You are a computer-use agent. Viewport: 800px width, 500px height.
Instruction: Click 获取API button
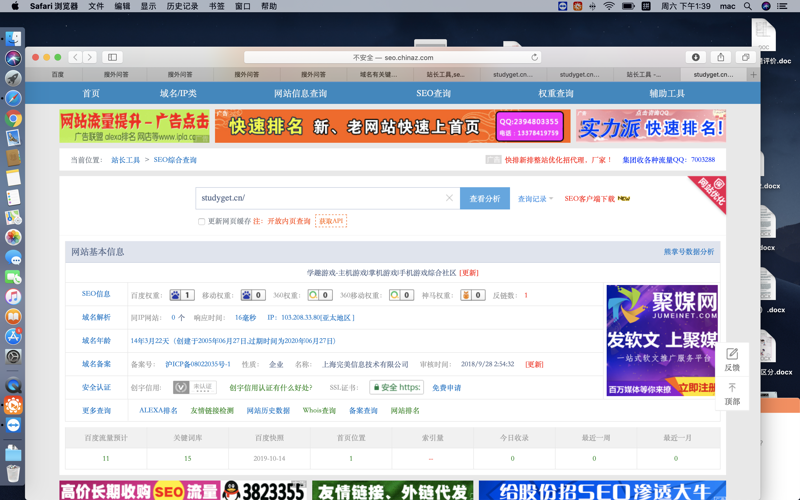click(x=331, y=221)
